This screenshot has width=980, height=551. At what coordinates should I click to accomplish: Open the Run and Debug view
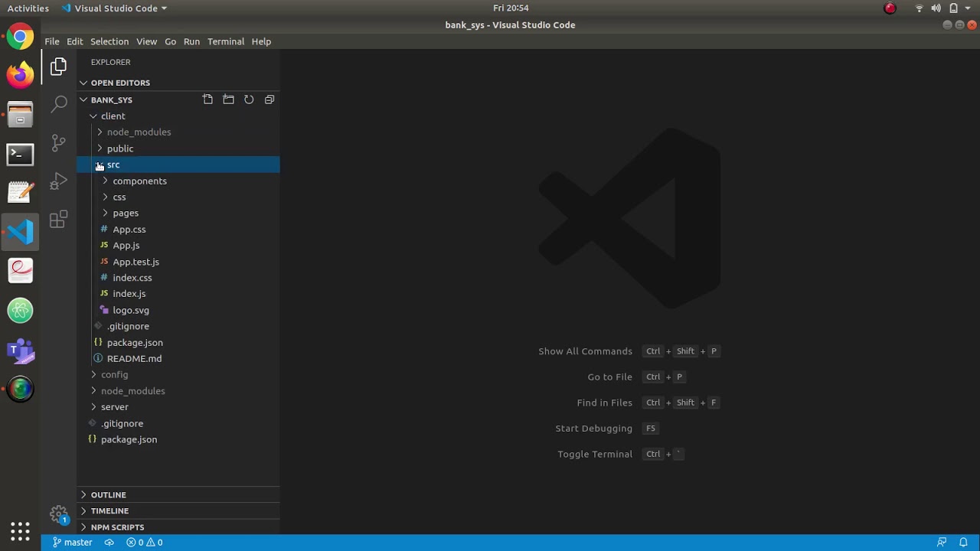[58, 181]
